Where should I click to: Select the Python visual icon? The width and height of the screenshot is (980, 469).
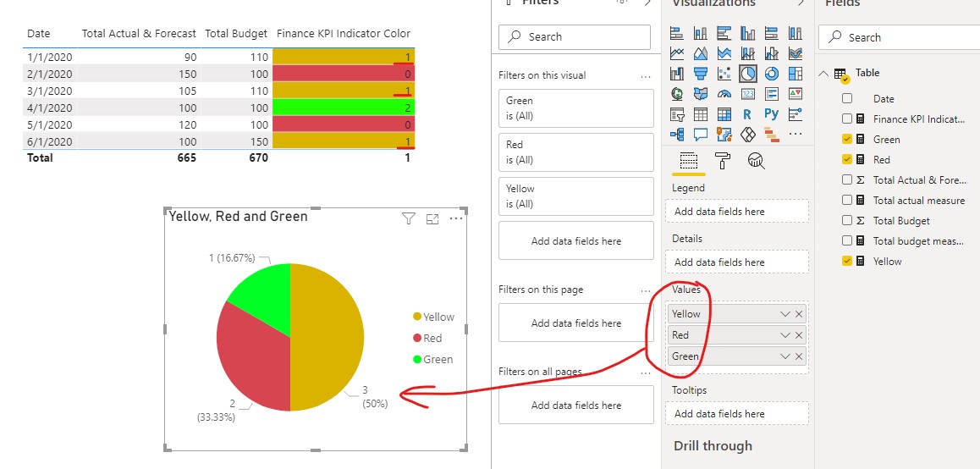[x=772, y=114]
